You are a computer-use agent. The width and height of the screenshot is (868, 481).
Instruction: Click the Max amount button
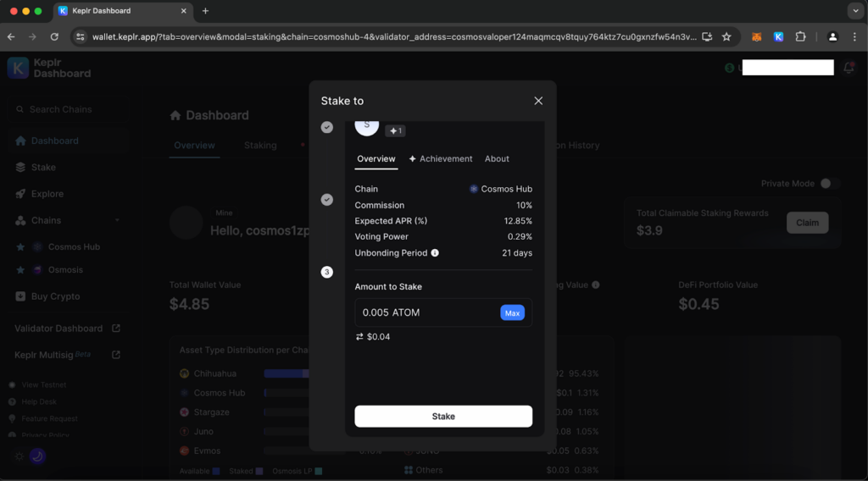512,313
